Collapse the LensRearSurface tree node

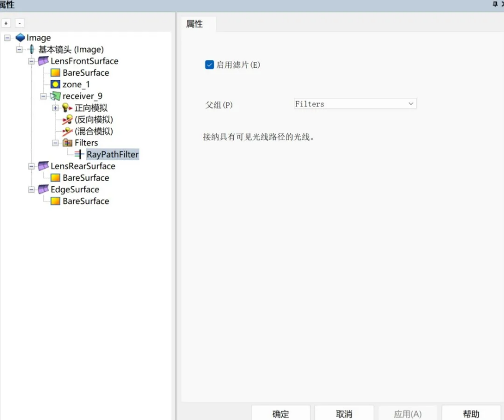[x=31, y=166]
